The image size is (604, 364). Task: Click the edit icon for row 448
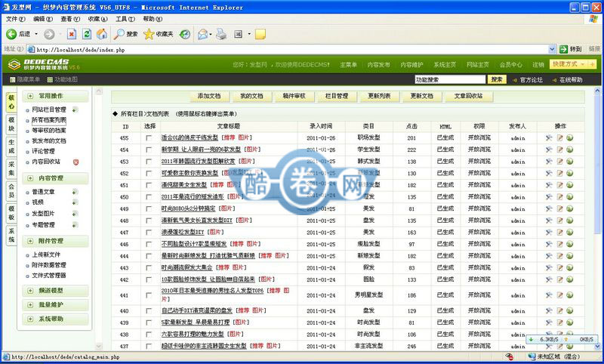point(559,221)
